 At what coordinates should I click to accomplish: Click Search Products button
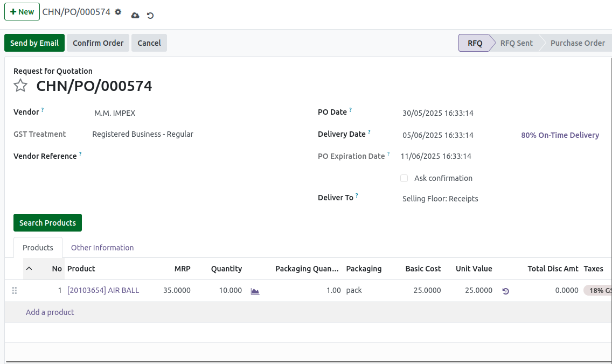(x=47, y=223)
